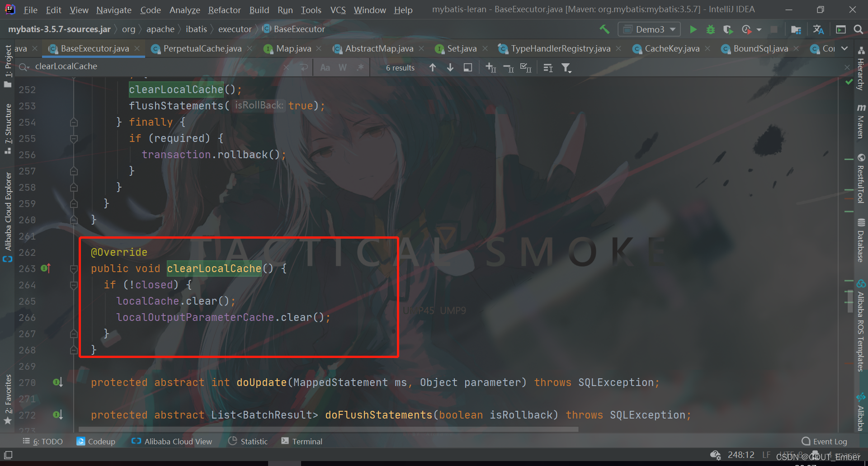
Task: Switch to PerpetualCache.java tab
Action: [202, 48]
